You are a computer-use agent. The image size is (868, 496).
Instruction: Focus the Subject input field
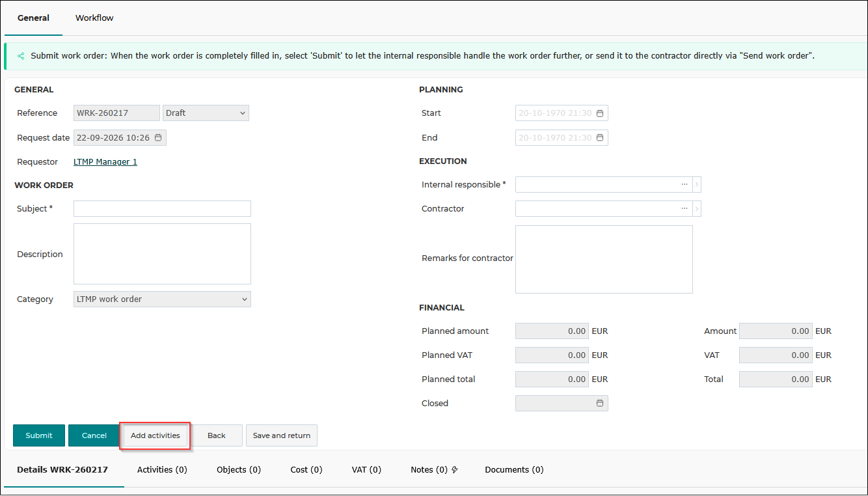pyautogui.click(x=162, y=208)
